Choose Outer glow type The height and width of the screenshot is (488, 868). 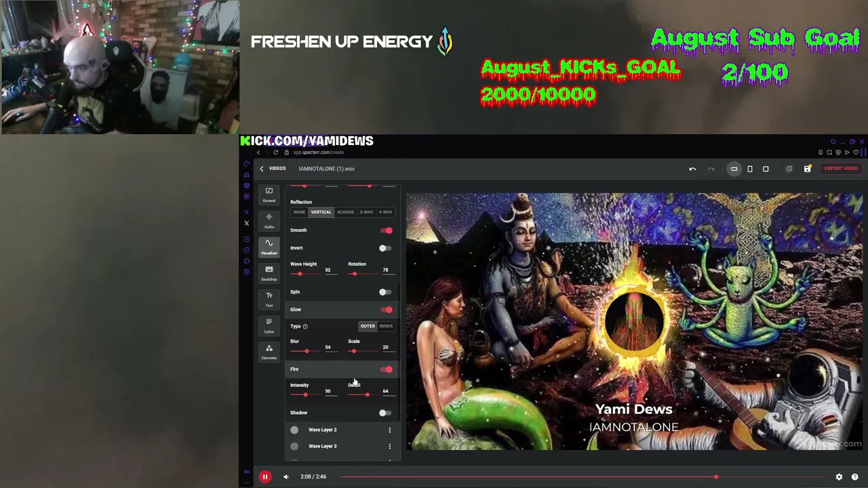368,326
